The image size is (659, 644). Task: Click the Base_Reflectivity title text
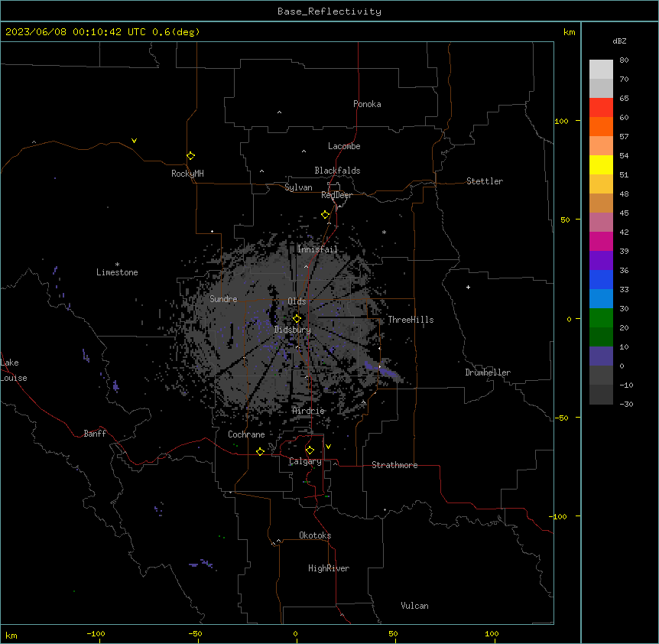pyautogui.click(x=329, y=11)
